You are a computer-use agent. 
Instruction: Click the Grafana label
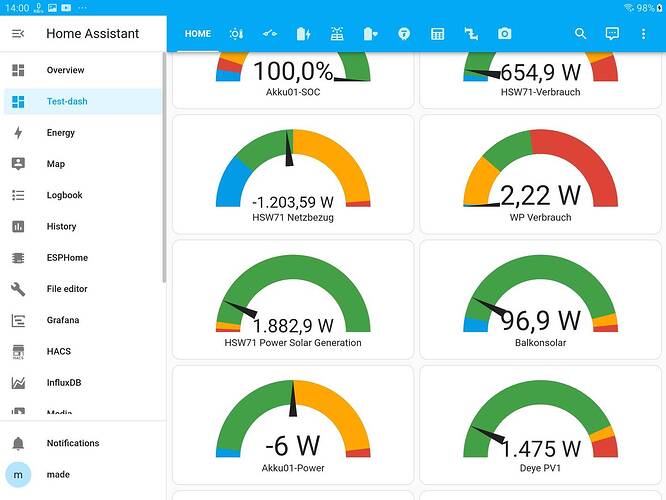(63, 320)
